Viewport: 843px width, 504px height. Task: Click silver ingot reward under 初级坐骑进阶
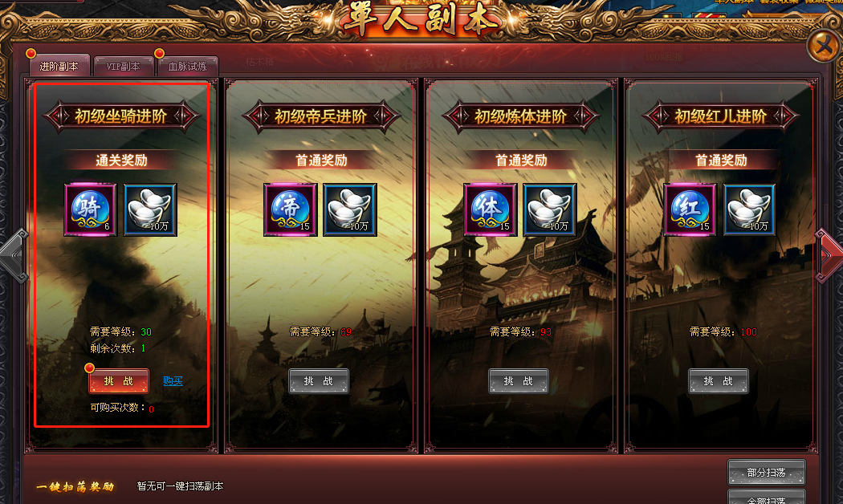pyautogui.click(x=150, y=209)
